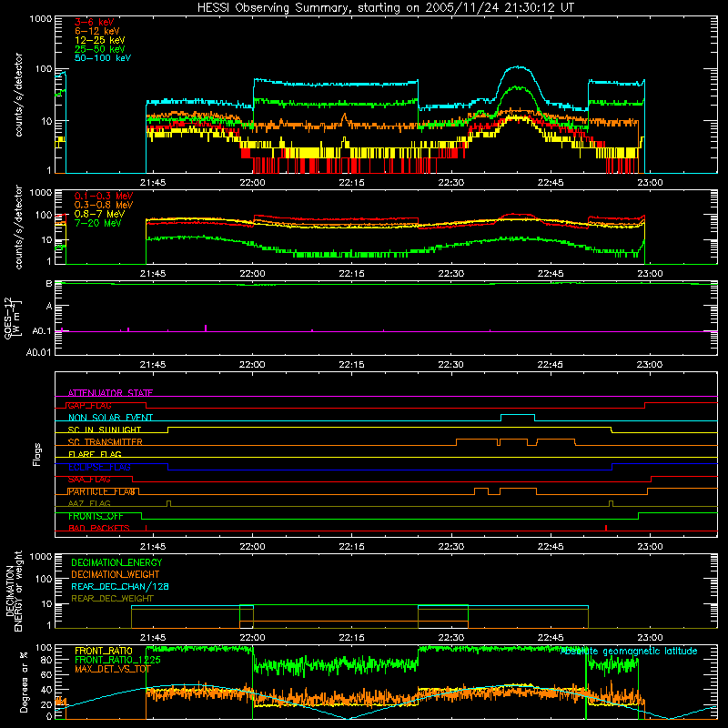Select the "DECIMATION_WEIGHT" legend label
Image resolution: width=728 pixels, height=728 pixels.
(116, 574)
